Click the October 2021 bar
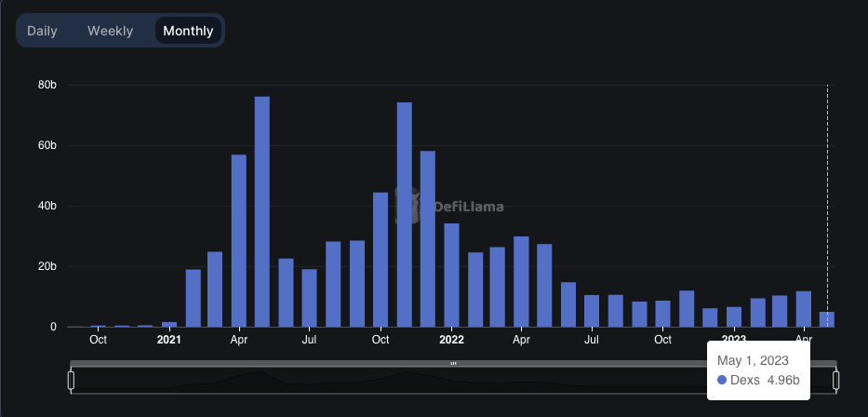Screen dimensions: 868x417 pos(381,260)
